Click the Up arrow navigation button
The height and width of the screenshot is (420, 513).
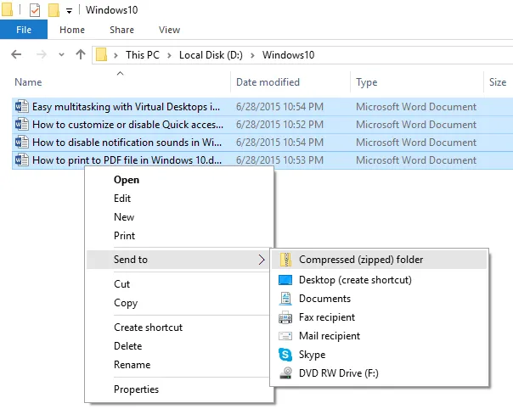[x=81, y=55]
